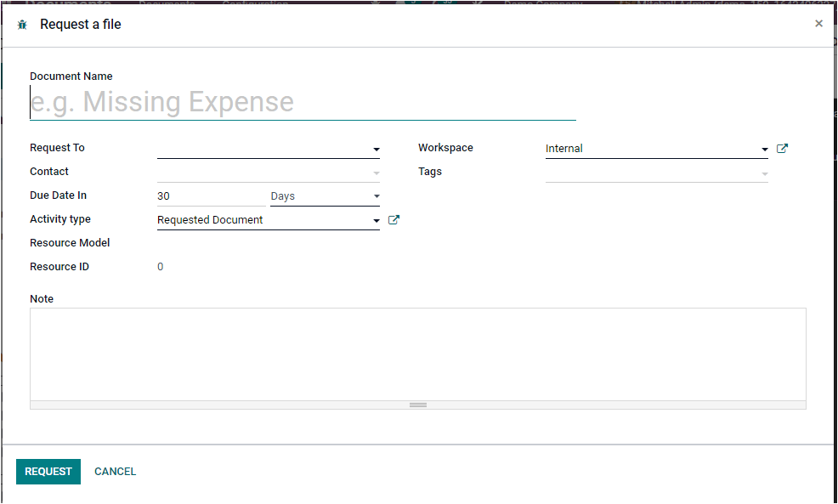Open external link icon next to Workspace

(782, 149)
